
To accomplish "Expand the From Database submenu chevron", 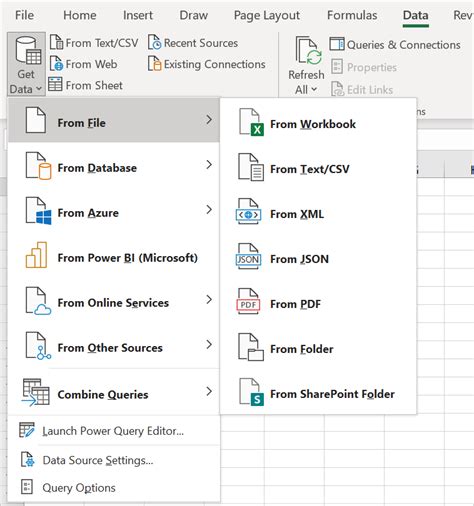I will pyautogui.click(x=209, y=164).
